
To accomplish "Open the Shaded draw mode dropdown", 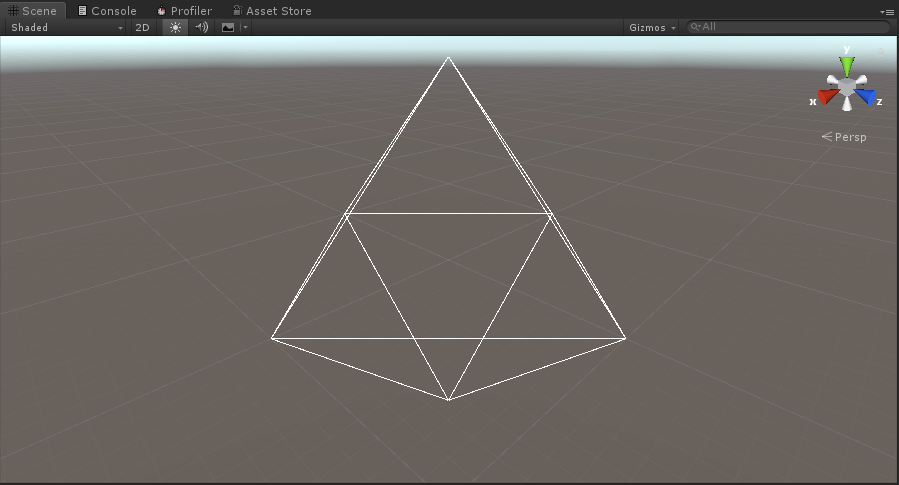I will 66,27.
